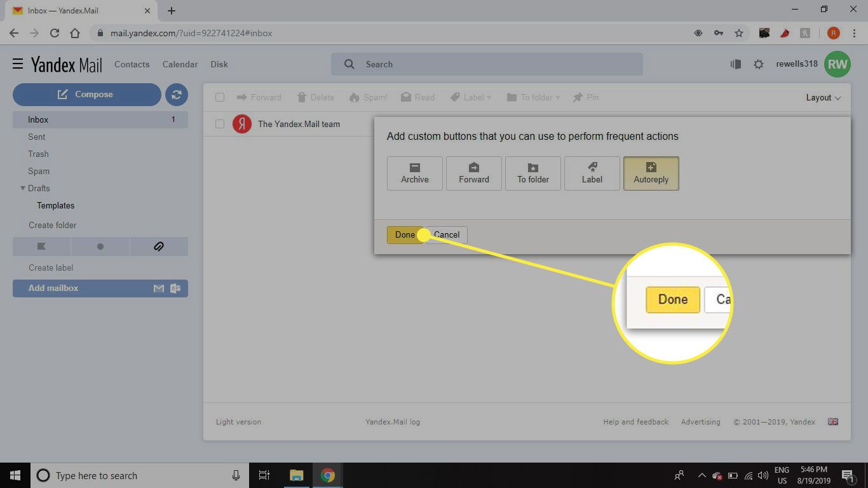
Task: Open the Disk tab
Action: click(219, 64)
